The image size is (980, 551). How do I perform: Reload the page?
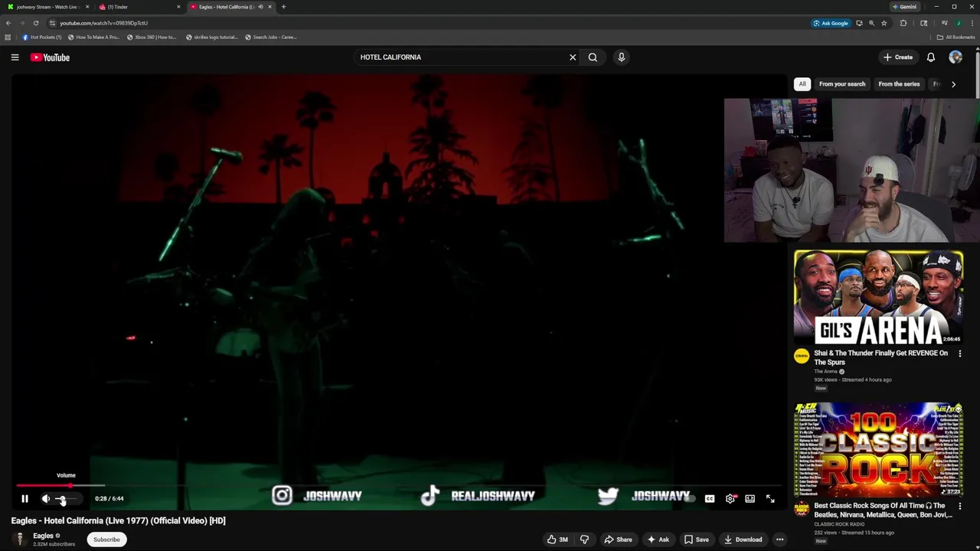[x=35, y=23]
